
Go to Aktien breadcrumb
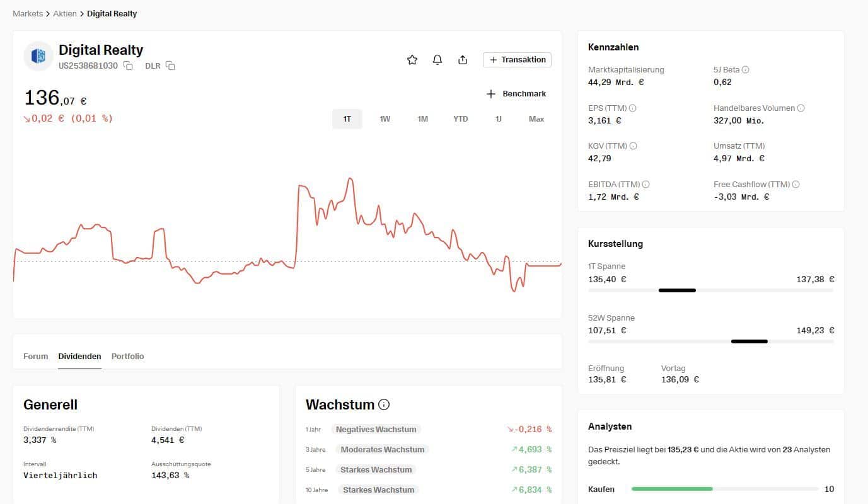pyautogui.click(x=65, y=14)
